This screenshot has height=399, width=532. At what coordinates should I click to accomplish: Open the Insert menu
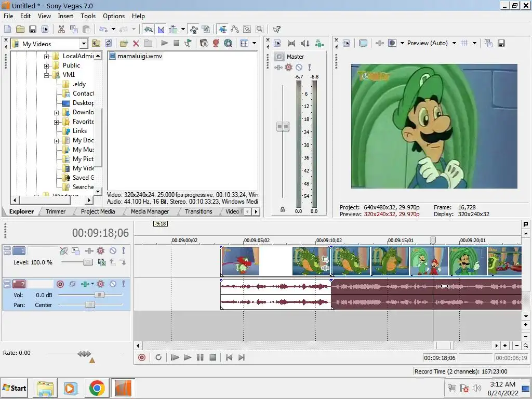pos(65,16)
